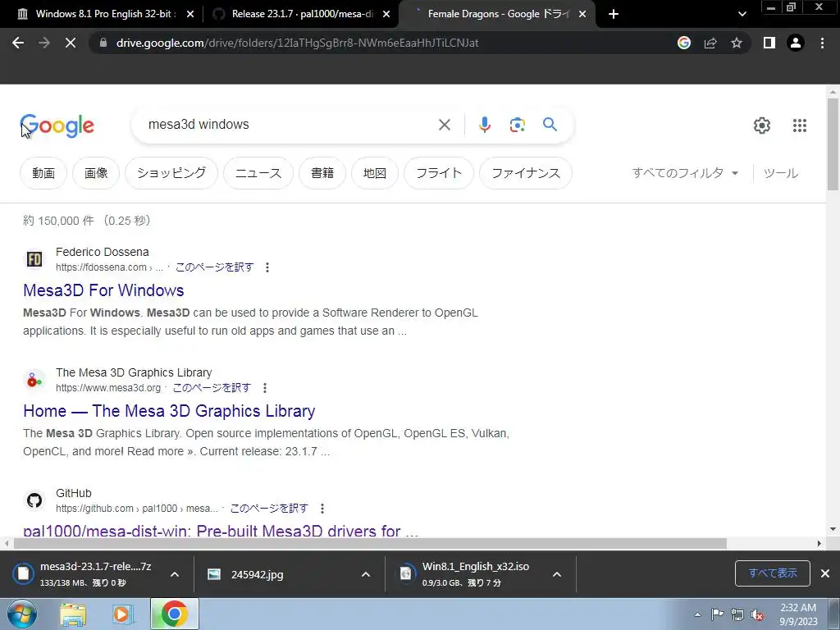Click the Google icon in address bar
This screenshot has height=630, width=840.
(x=684, y=43)
